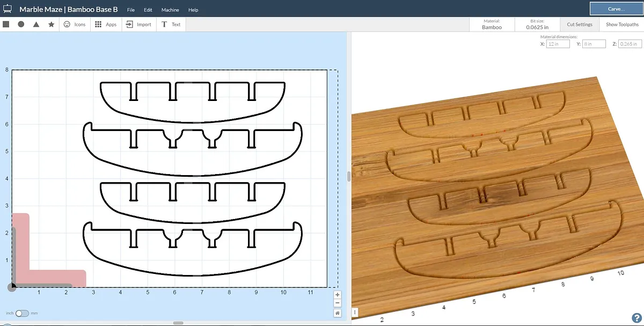
Task: Toggle units between inch and mm
Action: coord(22,313)
